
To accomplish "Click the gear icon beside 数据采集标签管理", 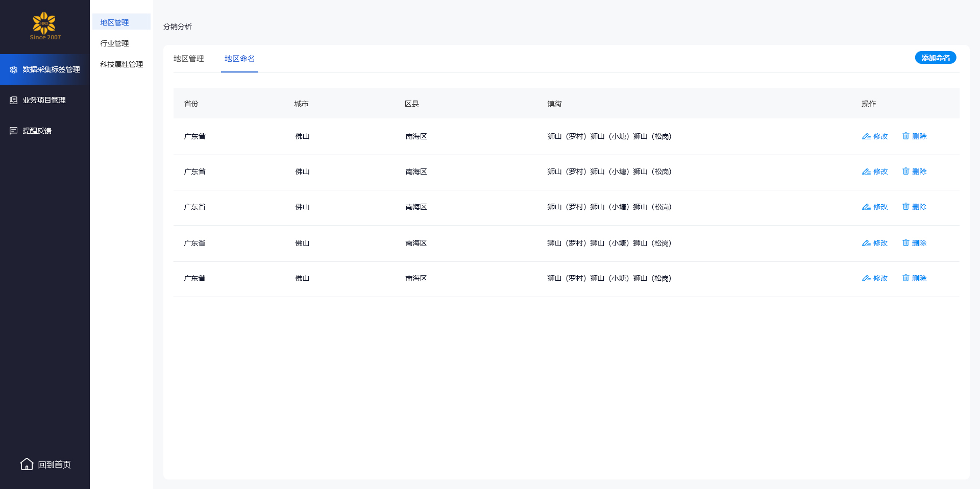I will pos(14,70).
